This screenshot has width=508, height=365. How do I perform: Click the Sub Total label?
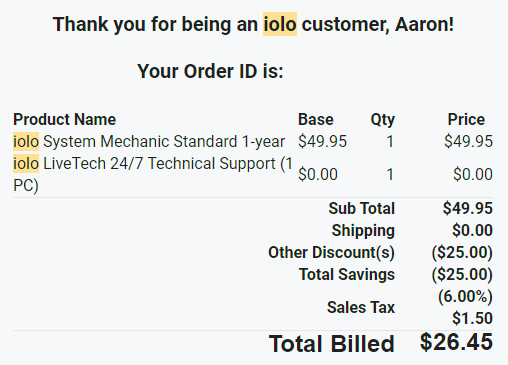pyautogui.click(x=362, y=208)
